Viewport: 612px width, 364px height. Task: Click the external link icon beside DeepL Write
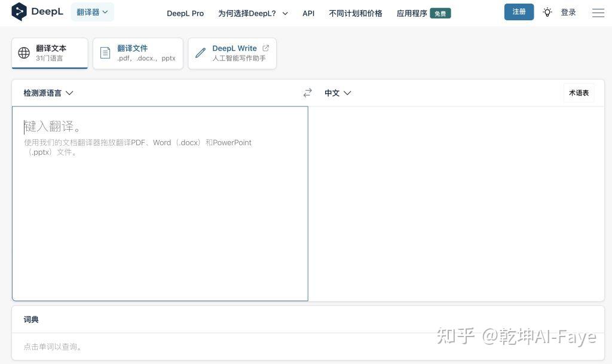(266, 48)
